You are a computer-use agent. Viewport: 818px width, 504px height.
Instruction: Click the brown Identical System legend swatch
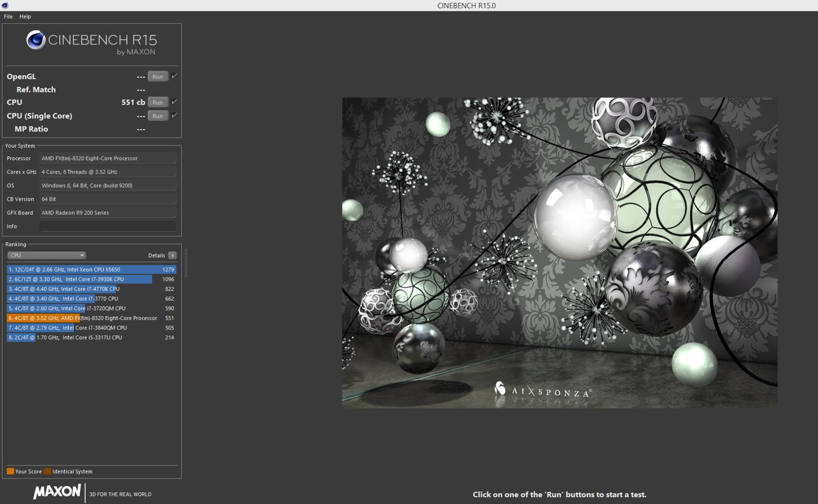47,471
